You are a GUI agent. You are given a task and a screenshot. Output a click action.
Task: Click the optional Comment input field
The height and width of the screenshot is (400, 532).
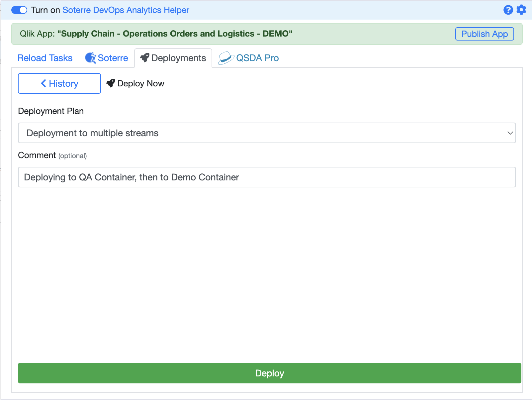pyautogui.click(x=267, y=177)
